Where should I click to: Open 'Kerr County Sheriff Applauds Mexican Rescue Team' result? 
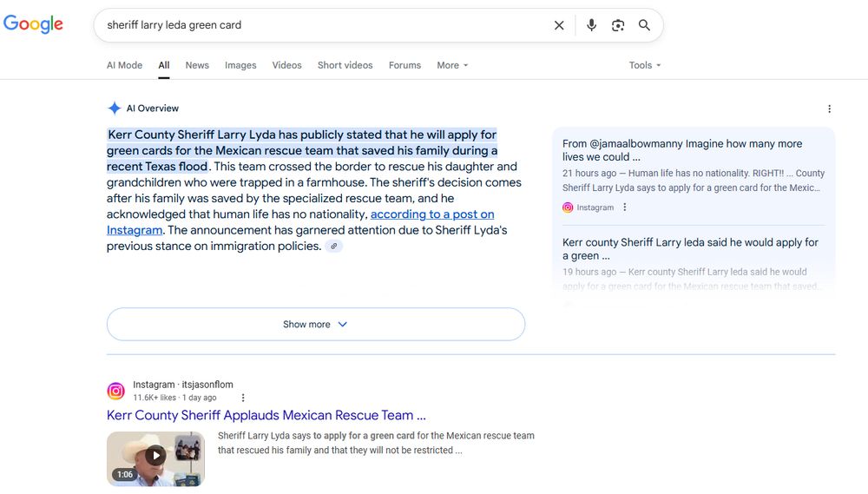[266, 415]
